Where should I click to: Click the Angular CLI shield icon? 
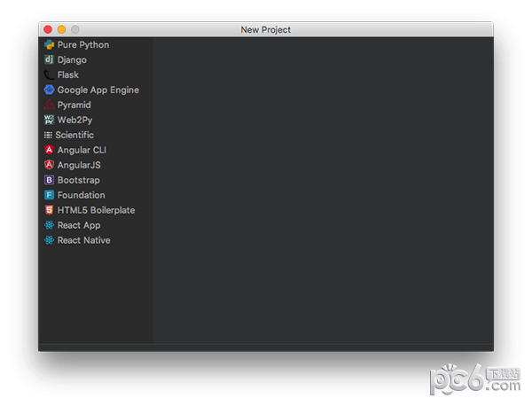(x=49, y=150)
